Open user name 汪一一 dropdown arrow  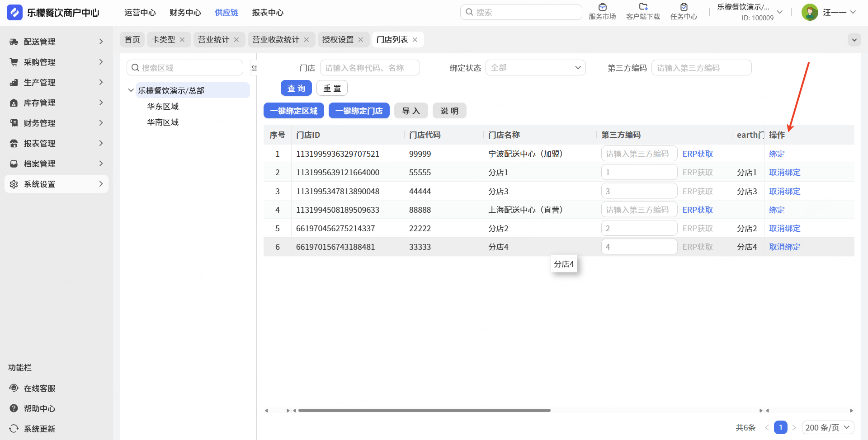pos(853,12)
